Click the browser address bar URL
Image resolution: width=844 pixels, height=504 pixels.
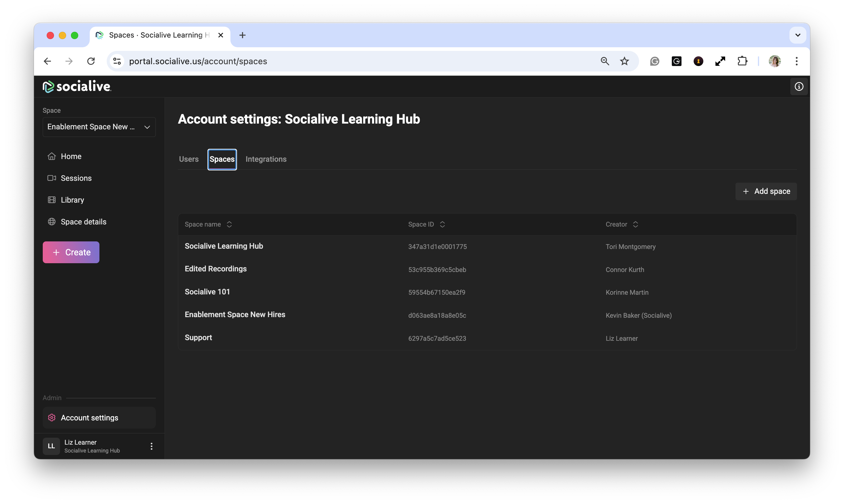[198, 61]
